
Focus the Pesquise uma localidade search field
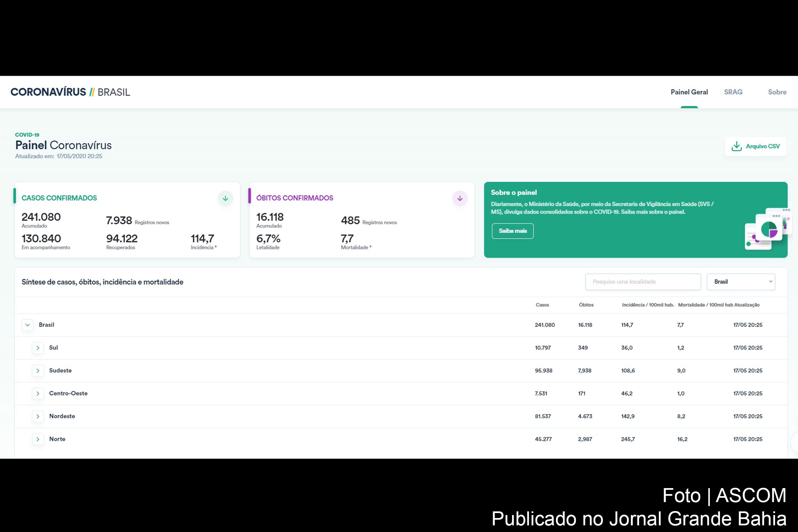(643, 282)
